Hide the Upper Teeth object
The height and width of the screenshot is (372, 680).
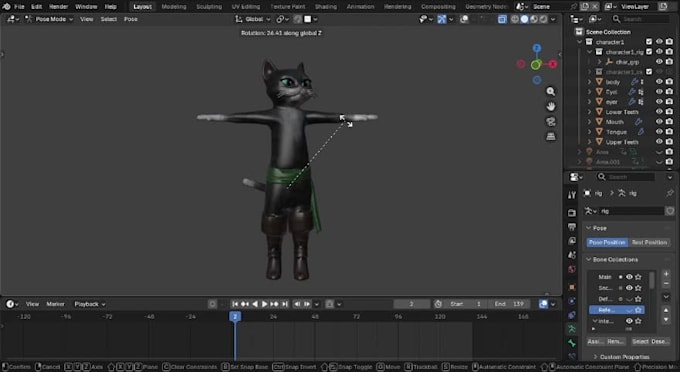pos(659,142)
